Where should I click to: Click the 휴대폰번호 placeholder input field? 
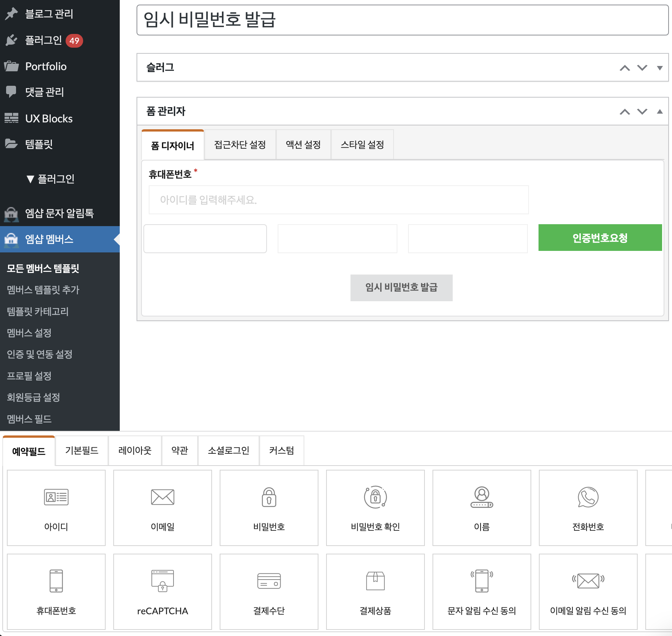(x=338, y=200)
